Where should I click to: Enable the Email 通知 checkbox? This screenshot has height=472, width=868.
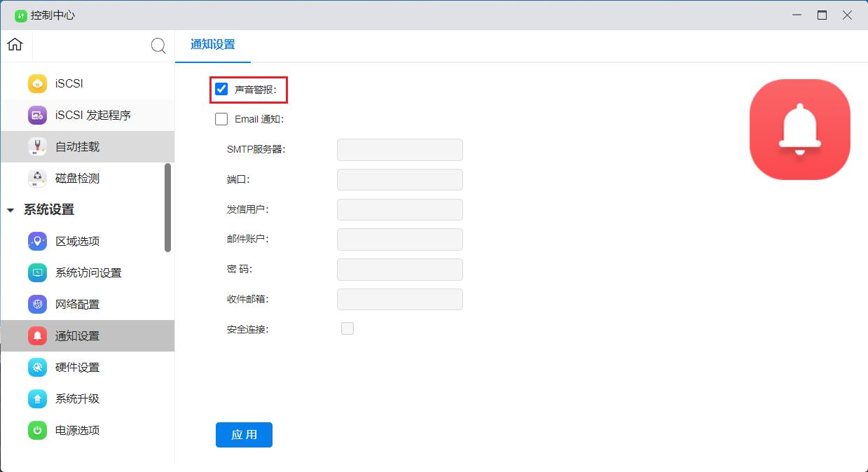[221, 119]
